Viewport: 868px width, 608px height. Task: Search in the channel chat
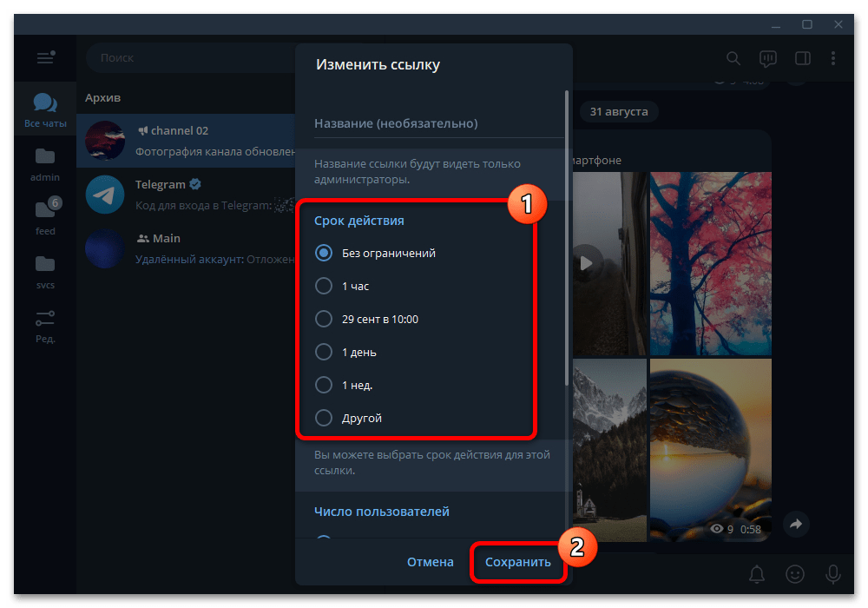click(x=733, y=58)
